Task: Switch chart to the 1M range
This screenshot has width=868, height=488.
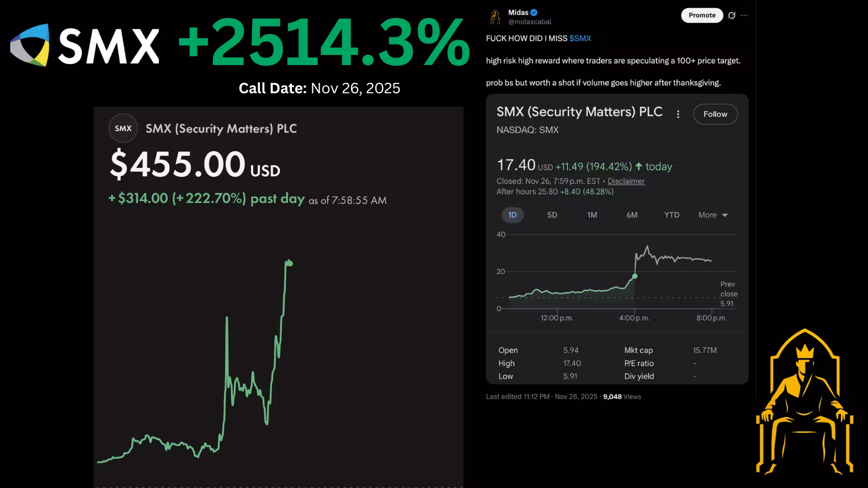Action: 592,215
